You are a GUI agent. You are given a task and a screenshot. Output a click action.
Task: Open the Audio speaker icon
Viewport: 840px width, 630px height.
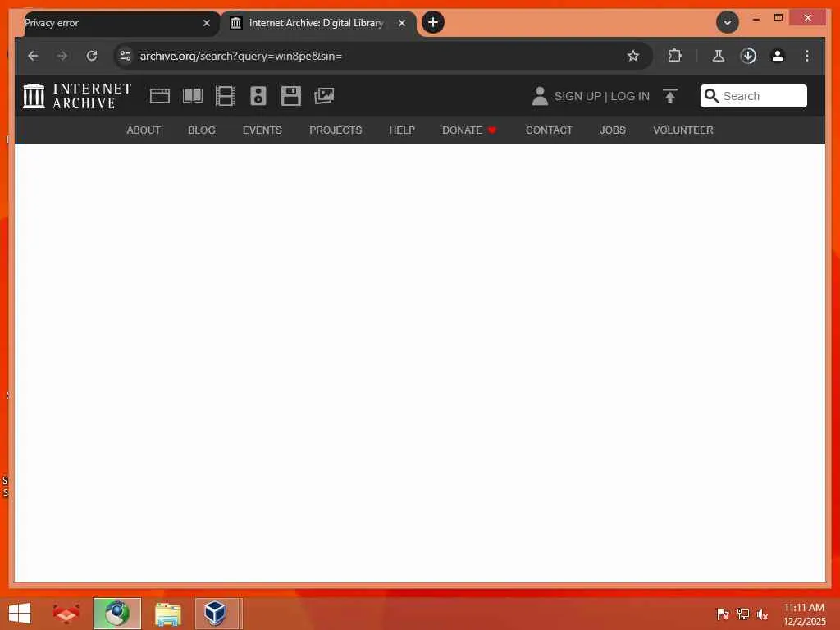pos(258,96)
